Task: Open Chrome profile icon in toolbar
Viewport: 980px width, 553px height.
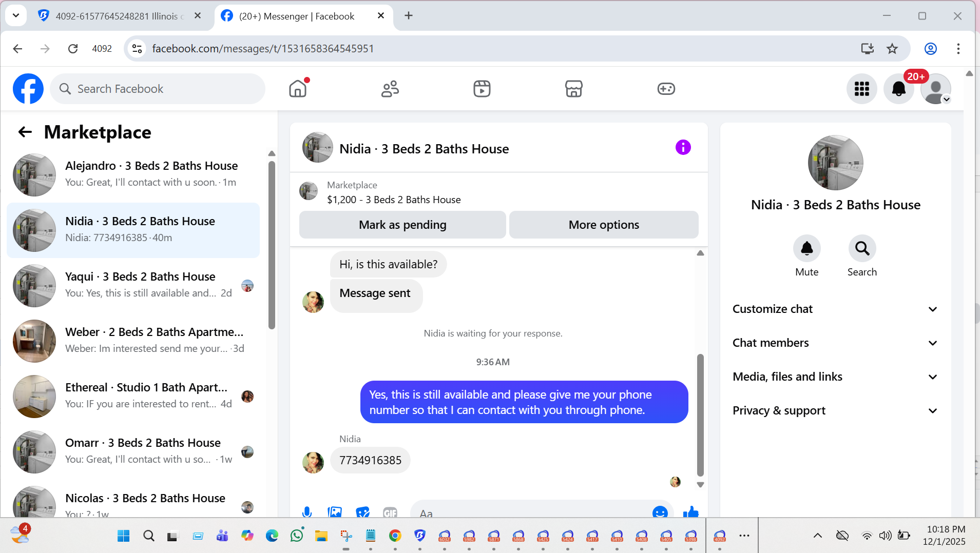Action: pos(931,49)
